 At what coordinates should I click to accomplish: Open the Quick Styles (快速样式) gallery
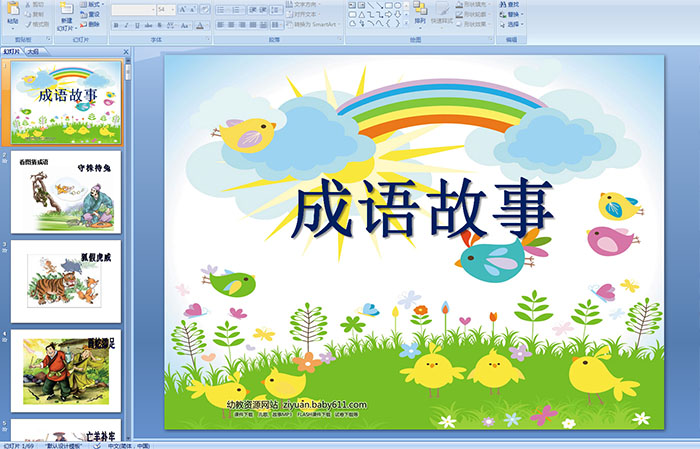point(442,14)
